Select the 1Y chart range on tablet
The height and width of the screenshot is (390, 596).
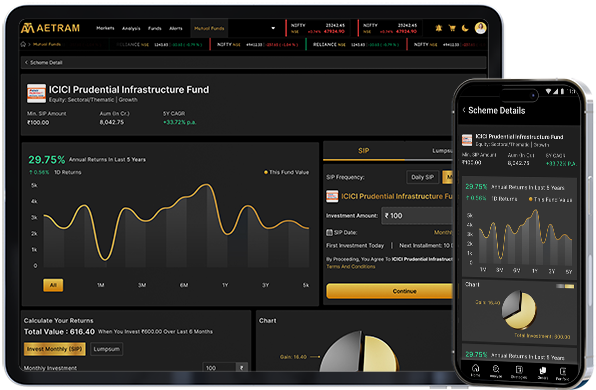coord(225,285)
